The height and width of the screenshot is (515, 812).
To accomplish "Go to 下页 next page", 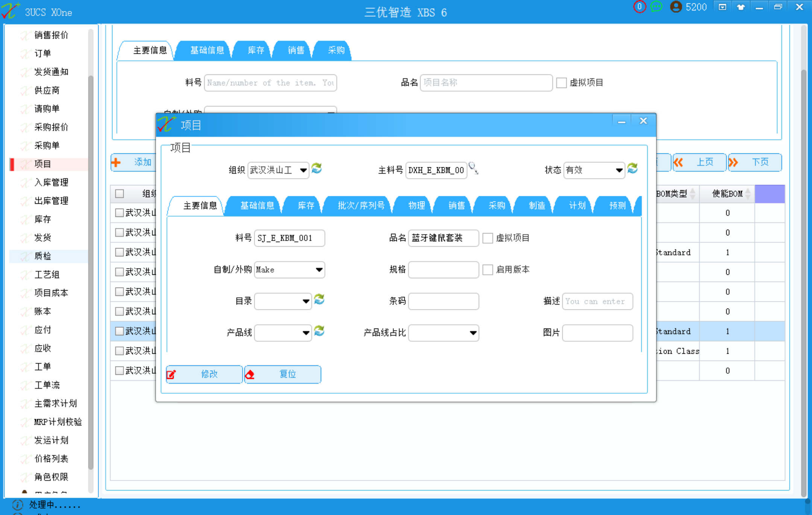I will [755, 162].
